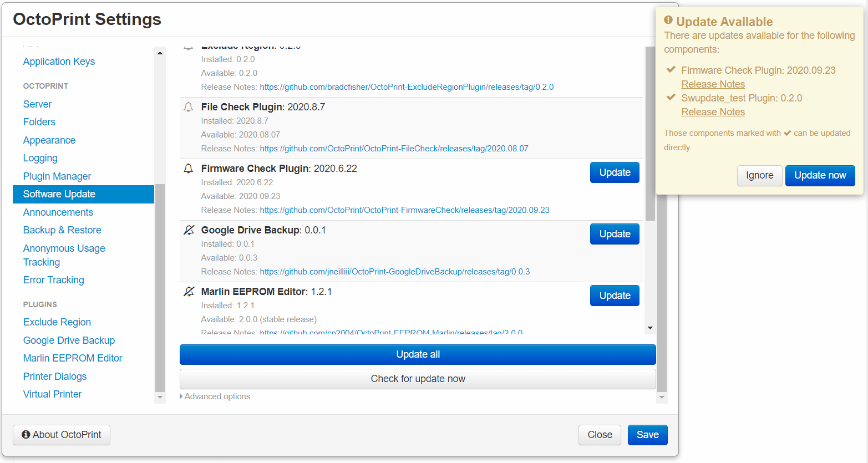Screen dimensions: 868x463
Task: Click 'Available: 2020.08.07' text
Action: tap(241, 135)
